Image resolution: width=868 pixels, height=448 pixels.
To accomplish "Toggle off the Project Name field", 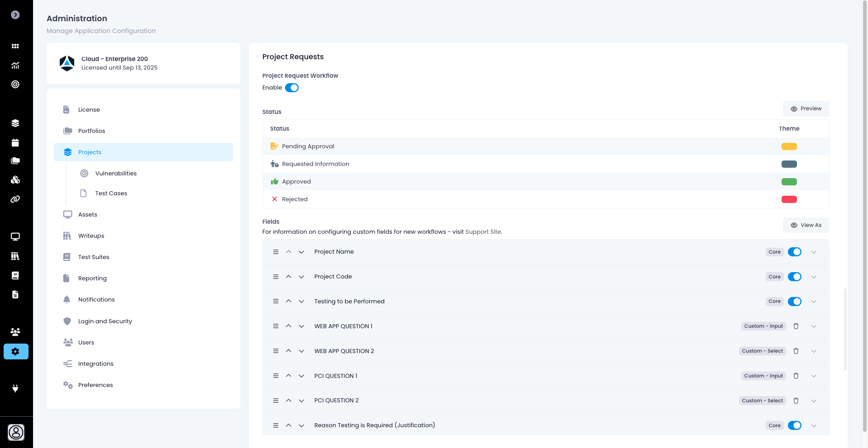I will click(x=794, y=252).
